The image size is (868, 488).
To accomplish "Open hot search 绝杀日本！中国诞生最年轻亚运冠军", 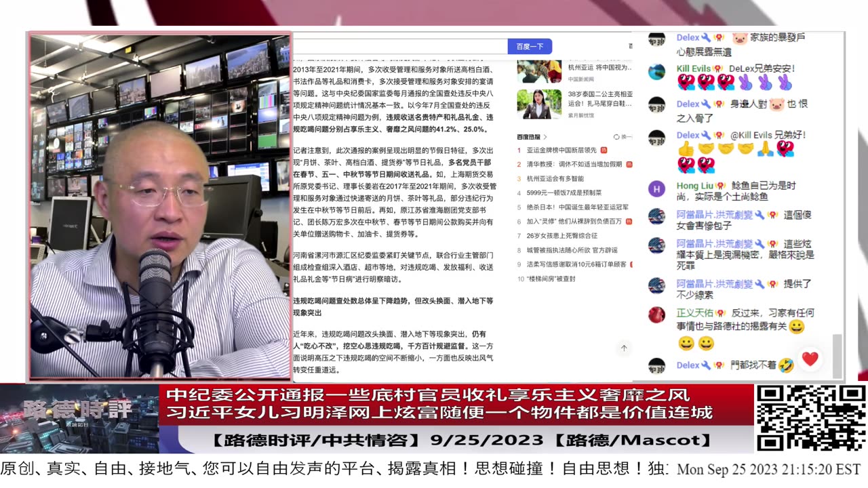I will tap(577, 207).
